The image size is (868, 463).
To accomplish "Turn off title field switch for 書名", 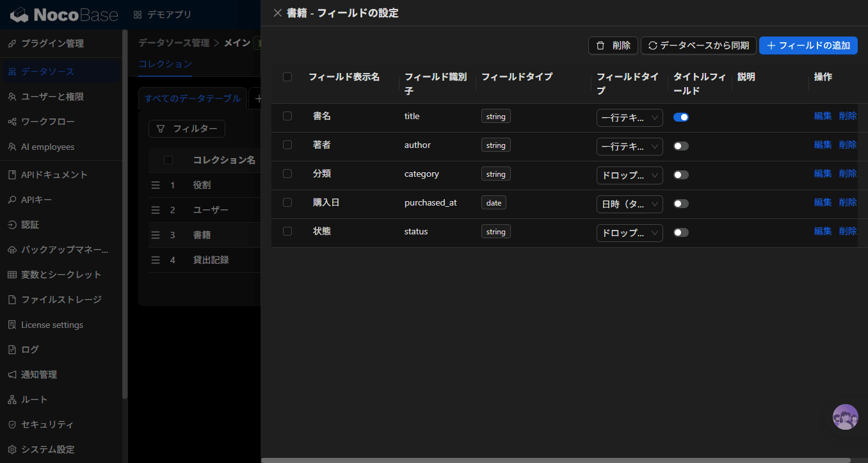I will (681, 117).
